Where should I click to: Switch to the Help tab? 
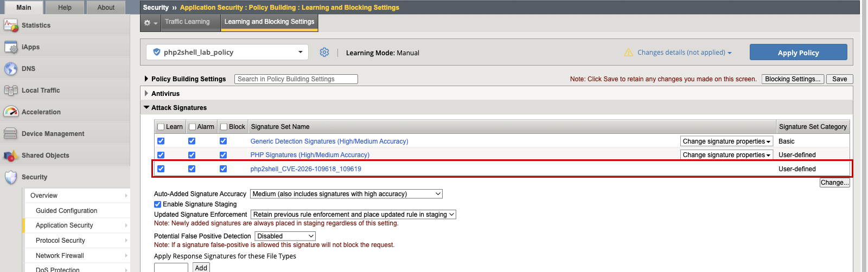pos(65,8)
